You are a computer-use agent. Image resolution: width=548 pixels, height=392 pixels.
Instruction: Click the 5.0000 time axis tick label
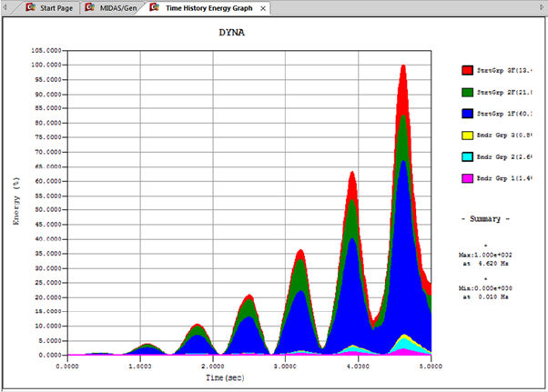431,367
